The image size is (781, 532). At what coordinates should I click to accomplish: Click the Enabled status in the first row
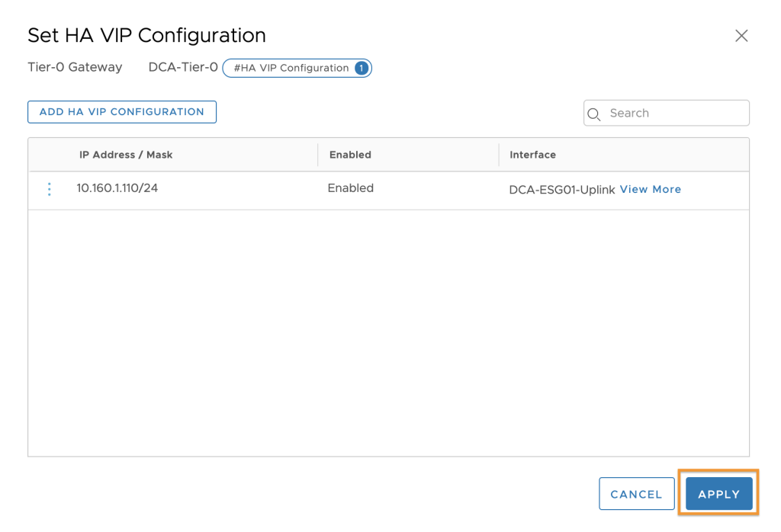pyautogui.click(x=351, y=188)
